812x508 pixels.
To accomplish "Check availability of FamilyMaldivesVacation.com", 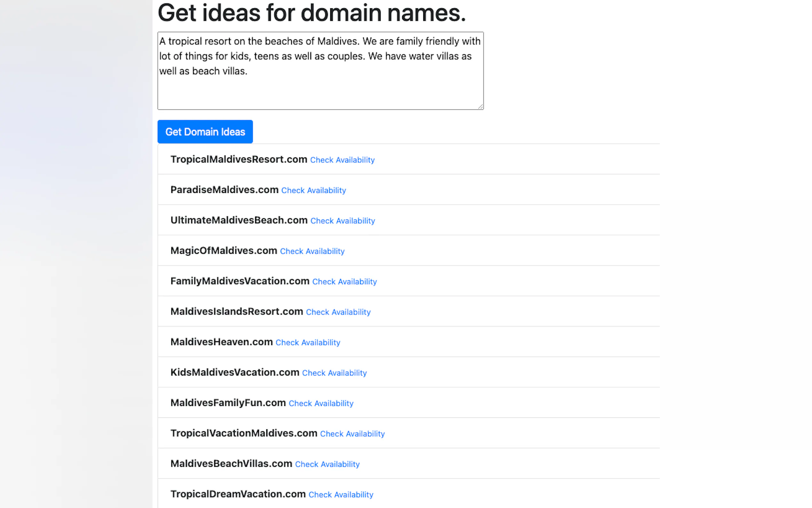I will 344,282.
